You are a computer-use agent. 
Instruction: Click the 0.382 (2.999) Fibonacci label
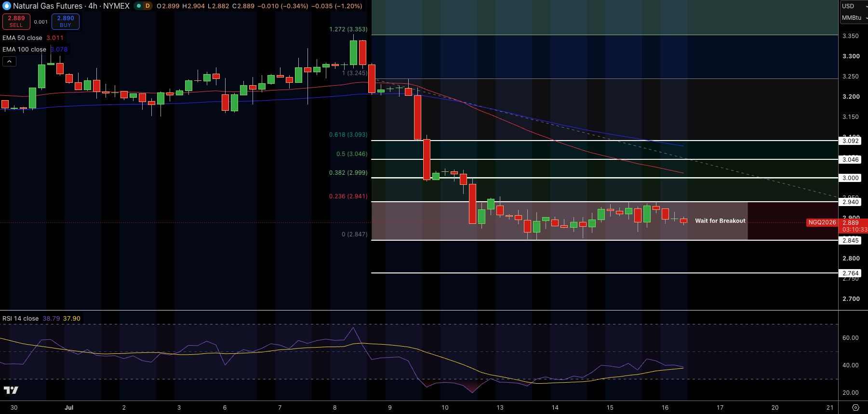click(348, 173)
